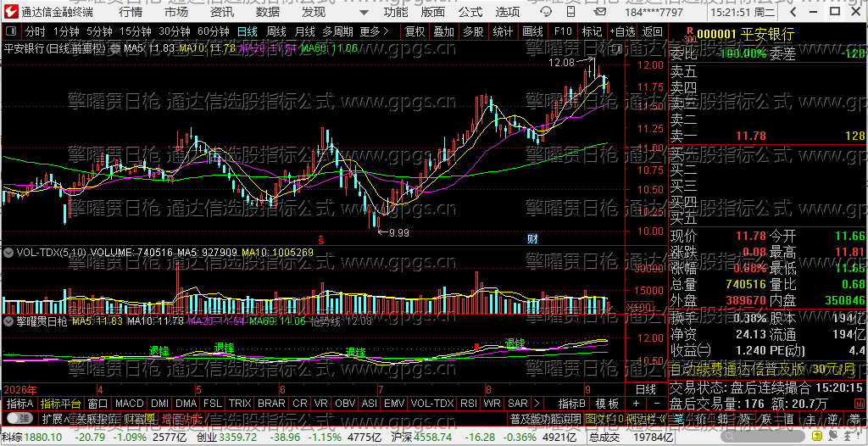Click the 返回 back button
868x446 pixels.
653,31
